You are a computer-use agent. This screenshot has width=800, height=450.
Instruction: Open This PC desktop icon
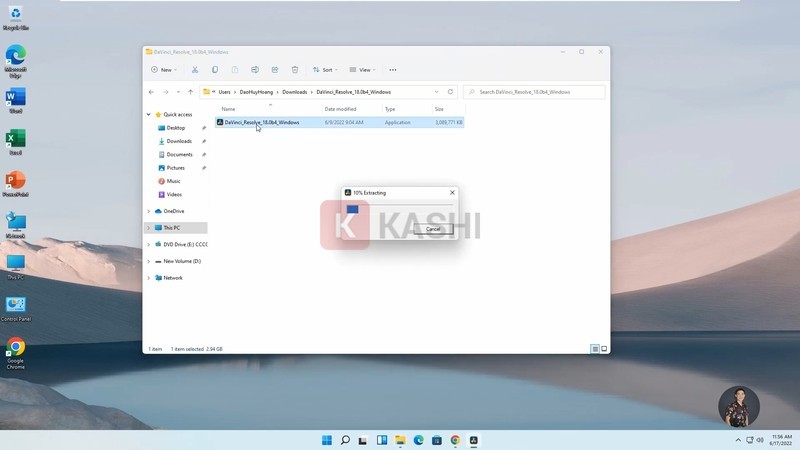click(15, 267)
